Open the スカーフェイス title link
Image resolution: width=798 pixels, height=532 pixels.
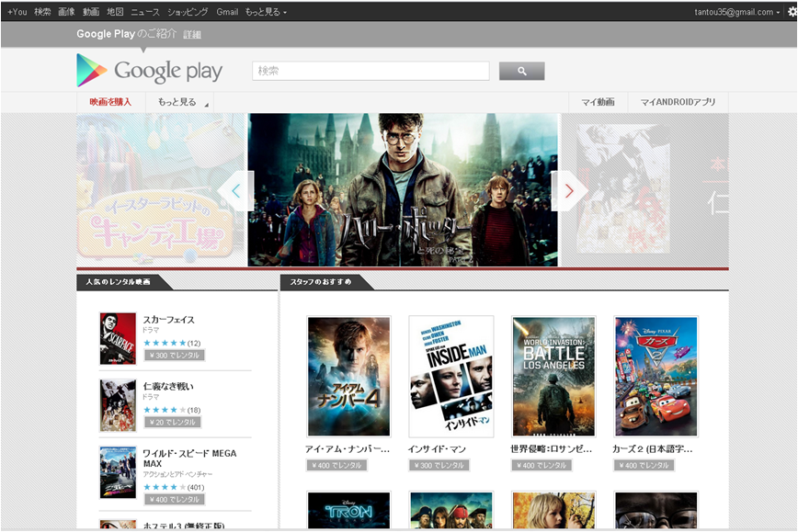(x=168, y=320)
